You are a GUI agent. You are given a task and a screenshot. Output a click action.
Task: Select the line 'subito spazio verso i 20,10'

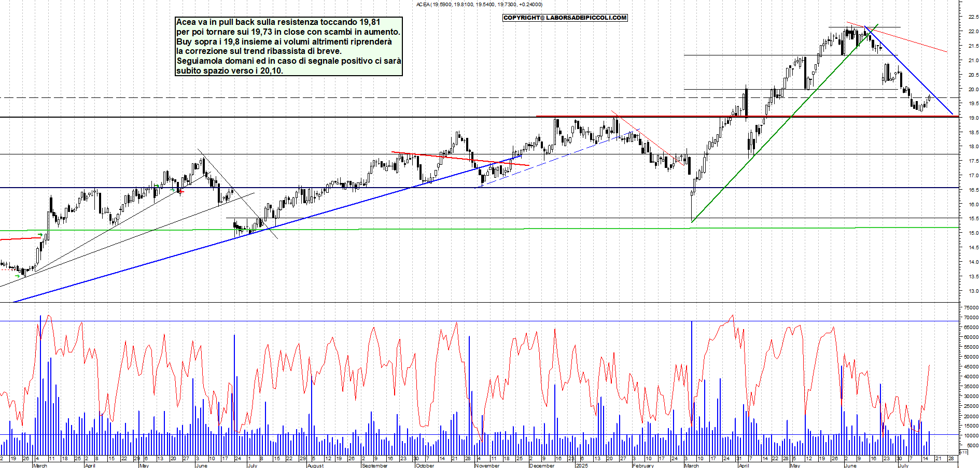[x=230, y=71]
